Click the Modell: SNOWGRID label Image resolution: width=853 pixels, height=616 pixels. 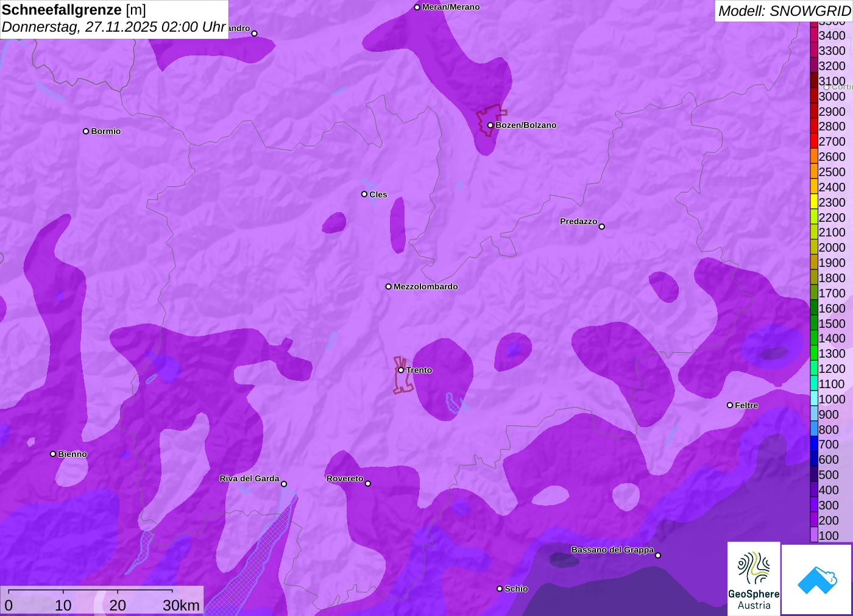pos(784,10)
